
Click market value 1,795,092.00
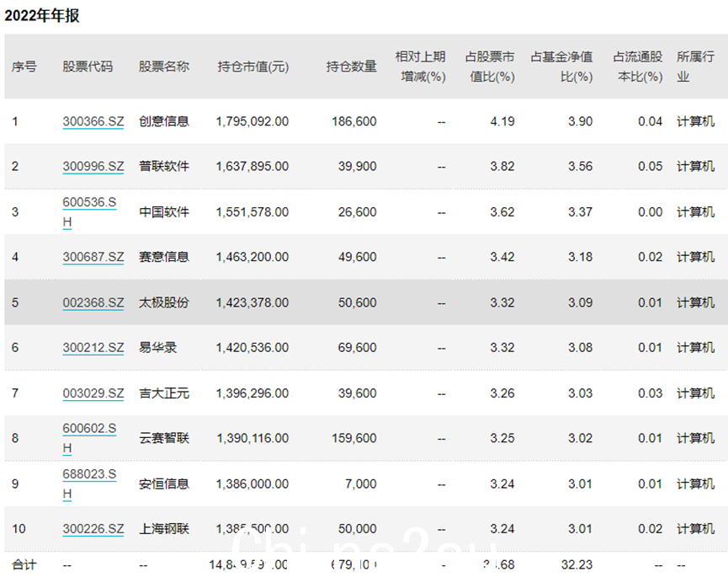252,122
